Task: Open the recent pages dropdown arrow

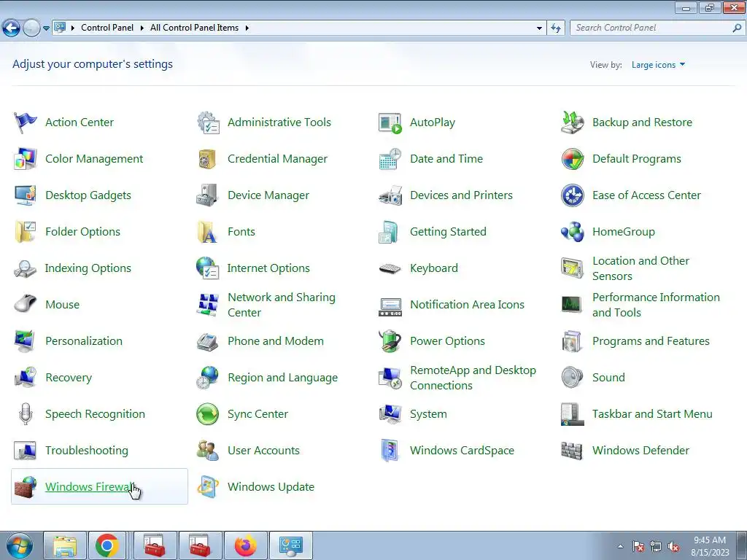Action: [x=46, y=28]
